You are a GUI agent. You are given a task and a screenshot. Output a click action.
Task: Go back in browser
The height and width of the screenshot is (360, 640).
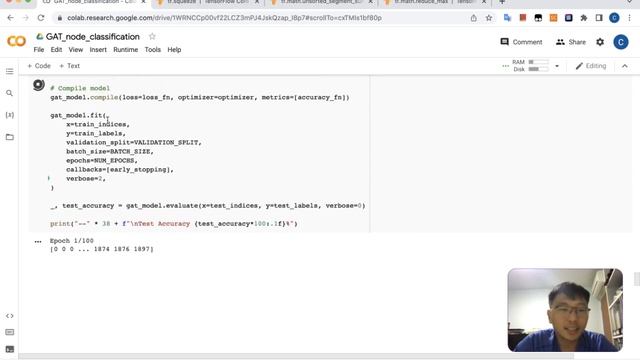[x=10, y=18]
